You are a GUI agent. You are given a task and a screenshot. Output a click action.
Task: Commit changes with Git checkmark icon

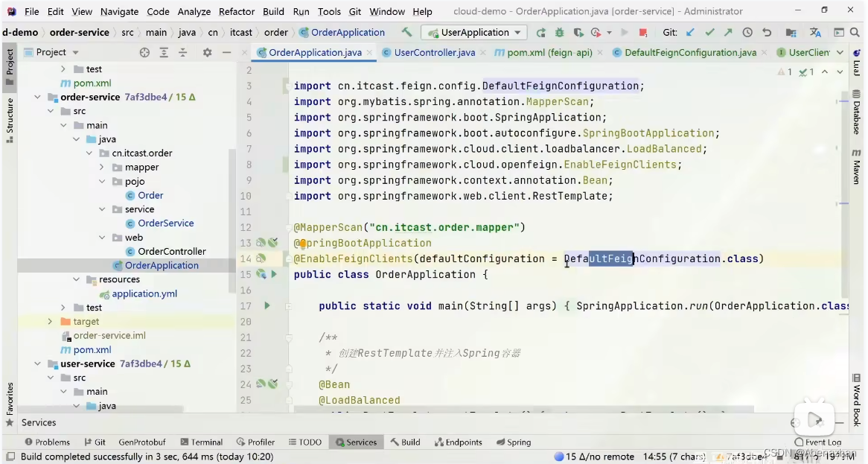(709, 33)
